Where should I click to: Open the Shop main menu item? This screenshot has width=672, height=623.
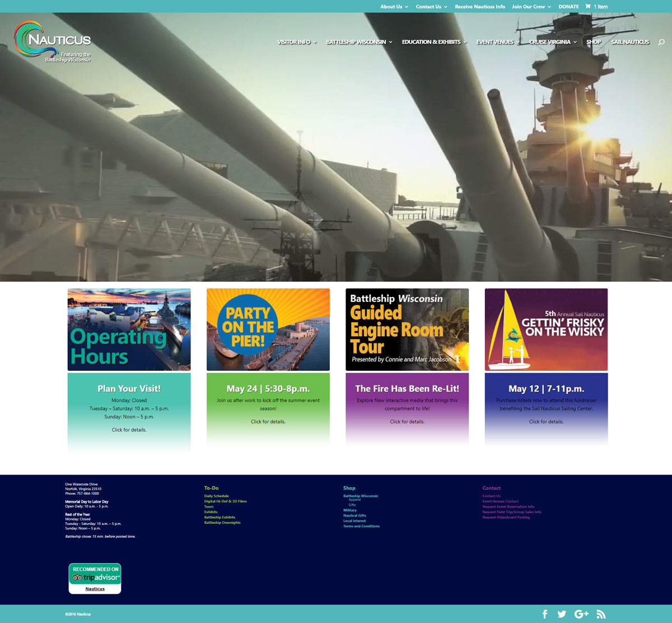tap(594, 42)
